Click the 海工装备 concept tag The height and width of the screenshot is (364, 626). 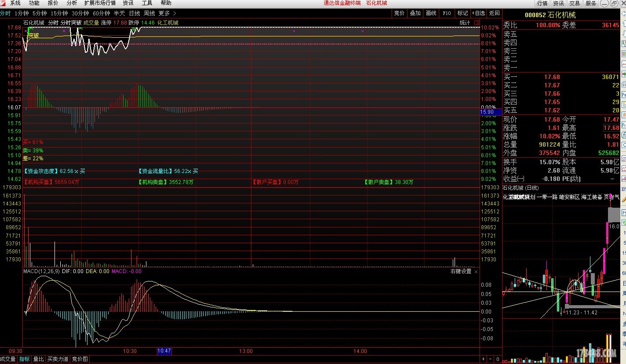591,197
